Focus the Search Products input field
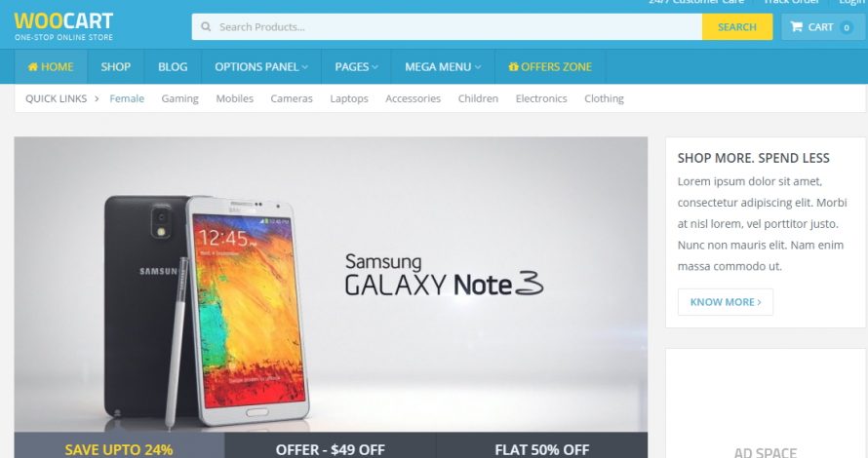This screenshot has height=458, width=868. pos(447,26)
